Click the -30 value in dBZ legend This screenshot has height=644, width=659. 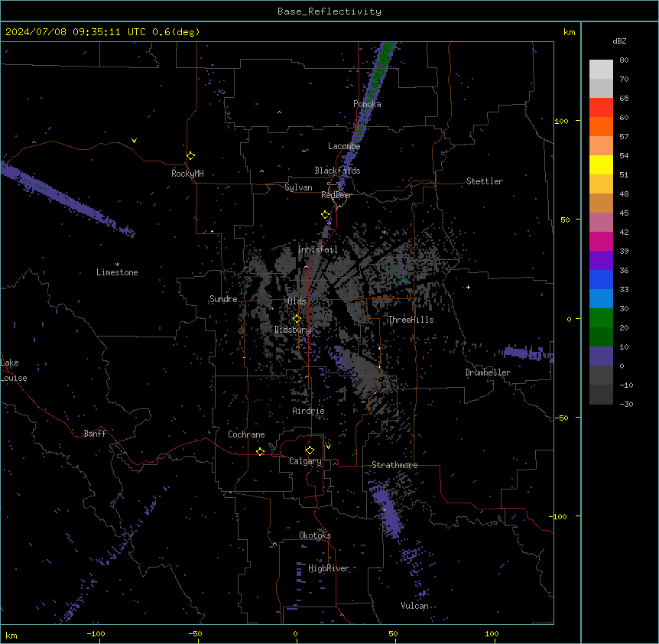[x=626, y=405]
